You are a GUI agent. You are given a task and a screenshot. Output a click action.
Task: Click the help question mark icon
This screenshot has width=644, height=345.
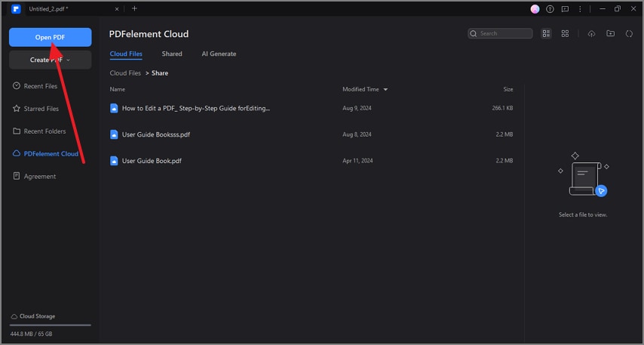click(550, 9)
